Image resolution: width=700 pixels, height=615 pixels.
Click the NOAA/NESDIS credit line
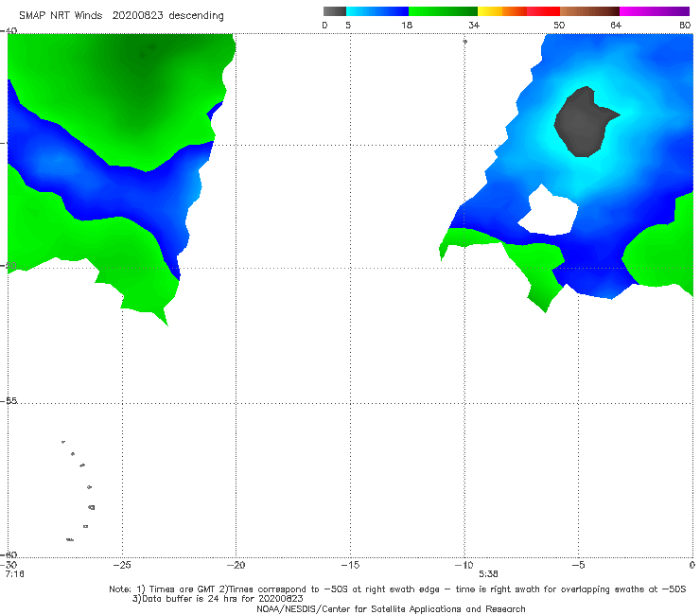tap(391, 608)
